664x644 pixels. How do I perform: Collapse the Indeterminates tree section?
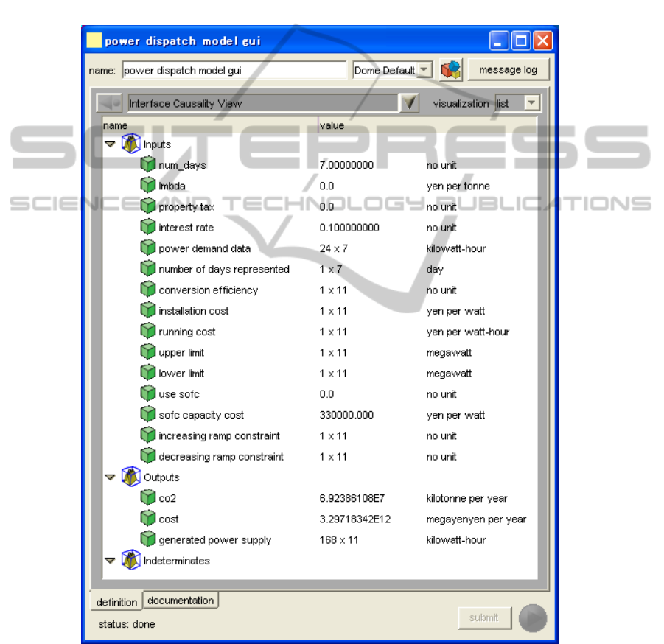point(110,561)
